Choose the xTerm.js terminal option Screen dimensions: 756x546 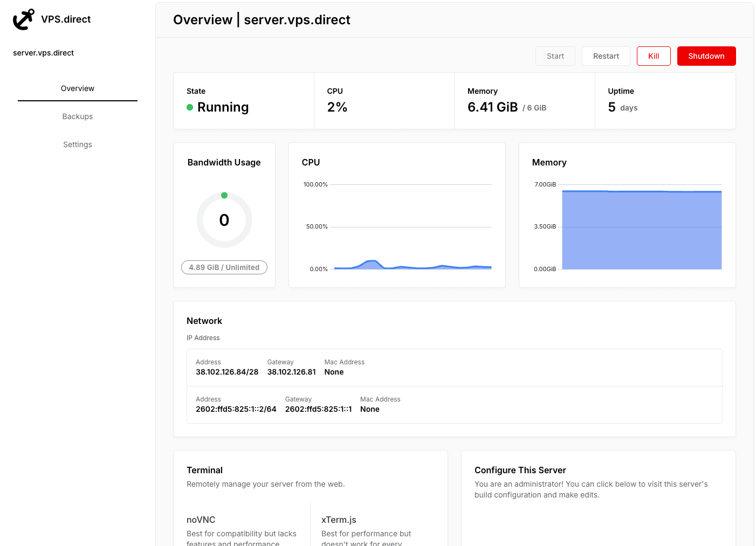[339, 520]
